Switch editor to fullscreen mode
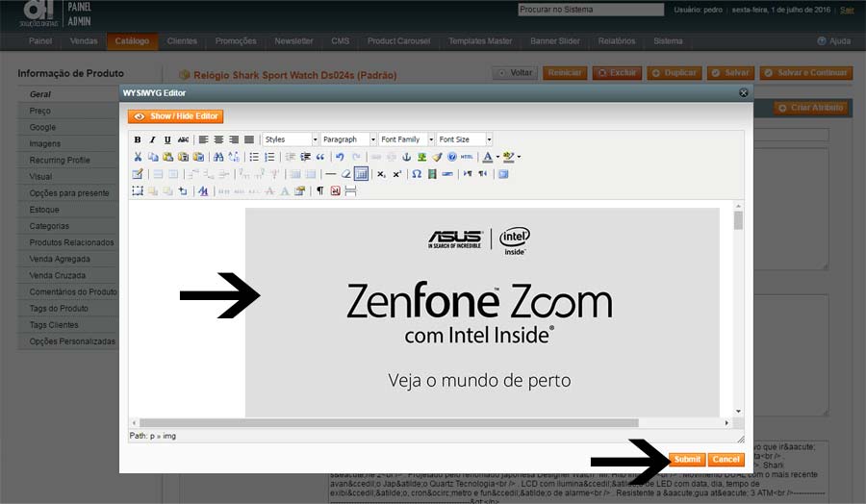The height and width of the screenshot is (504, 866). [503, 174]
